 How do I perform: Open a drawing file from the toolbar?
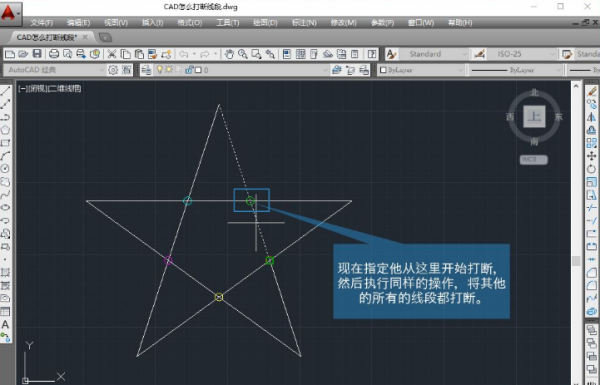23,54
